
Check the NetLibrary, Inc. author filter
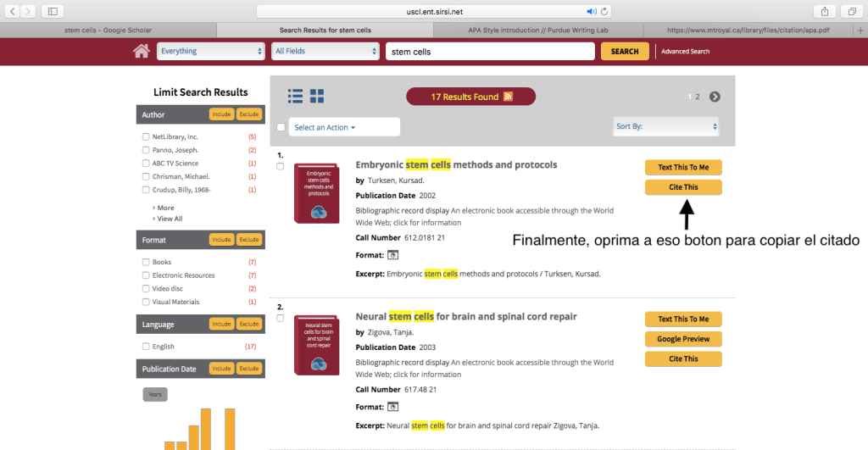tap(146, 136)
